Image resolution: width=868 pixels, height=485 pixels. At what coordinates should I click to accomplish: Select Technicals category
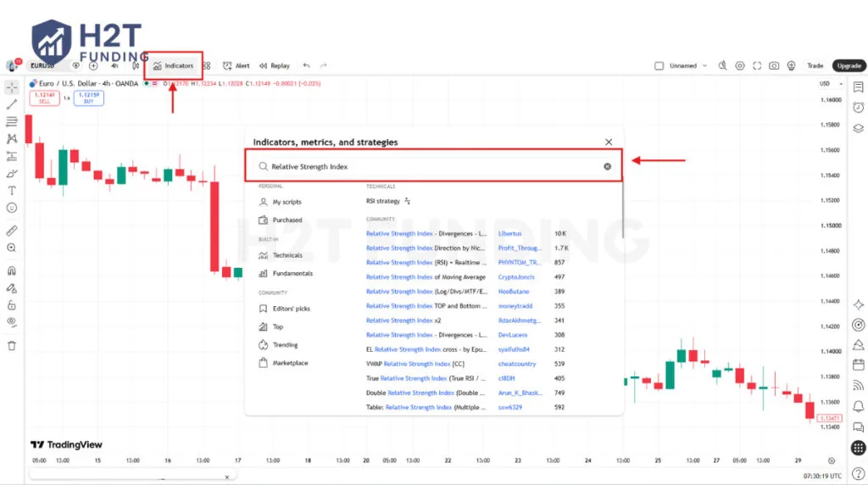point(281,255)
